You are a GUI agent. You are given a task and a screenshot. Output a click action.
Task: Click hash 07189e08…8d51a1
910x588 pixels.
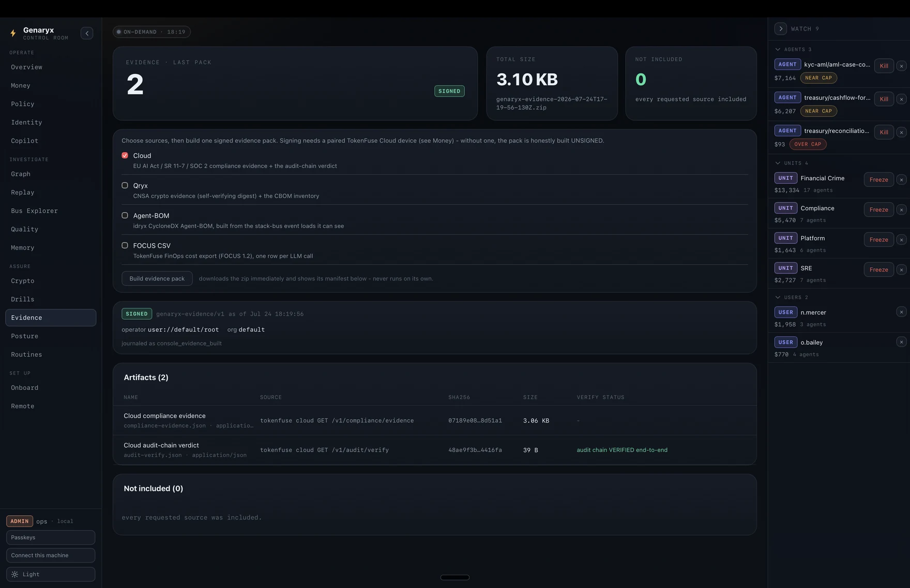point(475,421)
